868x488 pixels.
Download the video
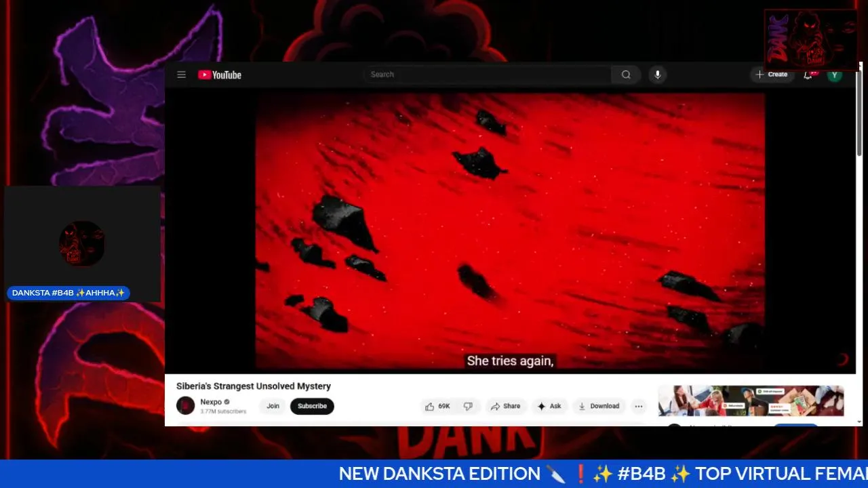click(599, 406)
